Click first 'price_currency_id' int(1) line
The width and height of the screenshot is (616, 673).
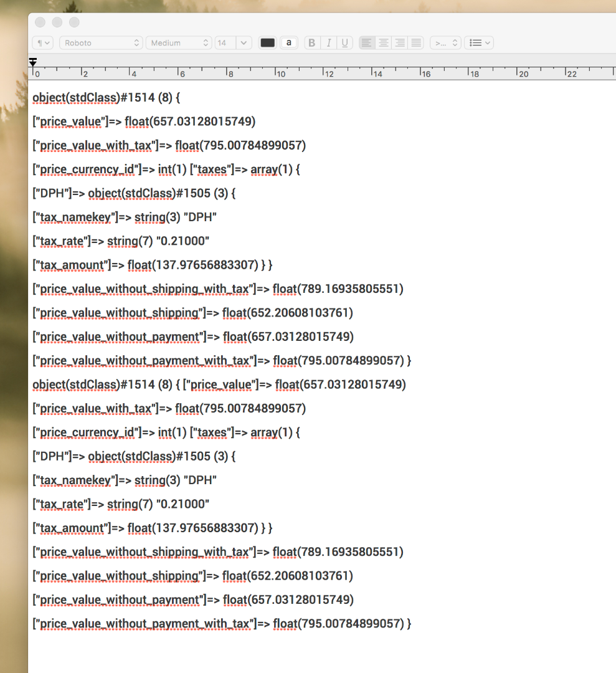coord(166,169)
